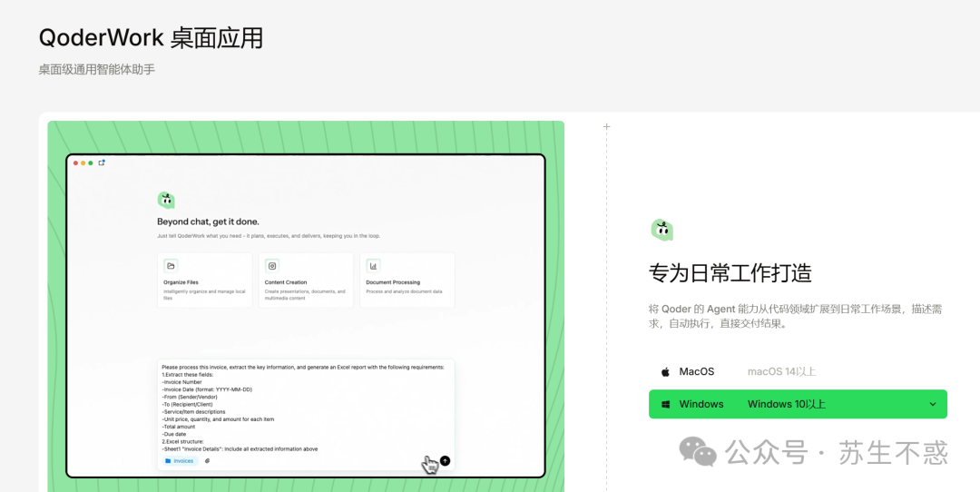
Task: Click the QoderWork mascot logo above 专为日常工作打造
Action: [x=661, y=230]
